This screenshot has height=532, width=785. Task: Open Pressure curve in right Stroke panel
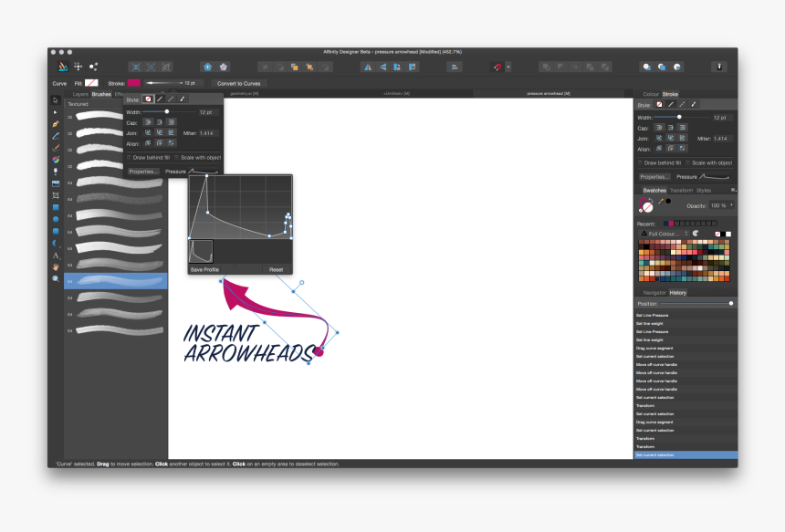tap(715, 177)
